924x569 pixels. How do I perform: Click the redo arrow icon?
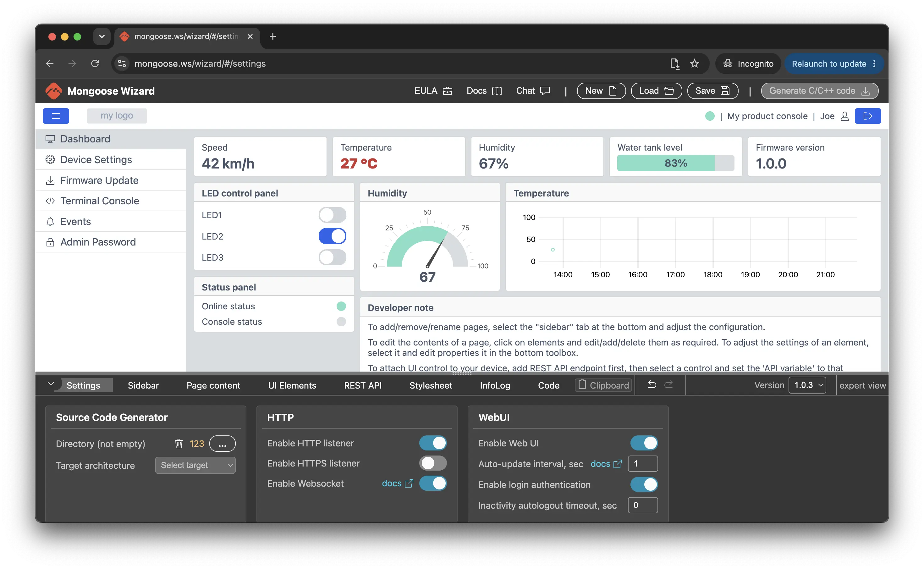[x=668, y=384]
